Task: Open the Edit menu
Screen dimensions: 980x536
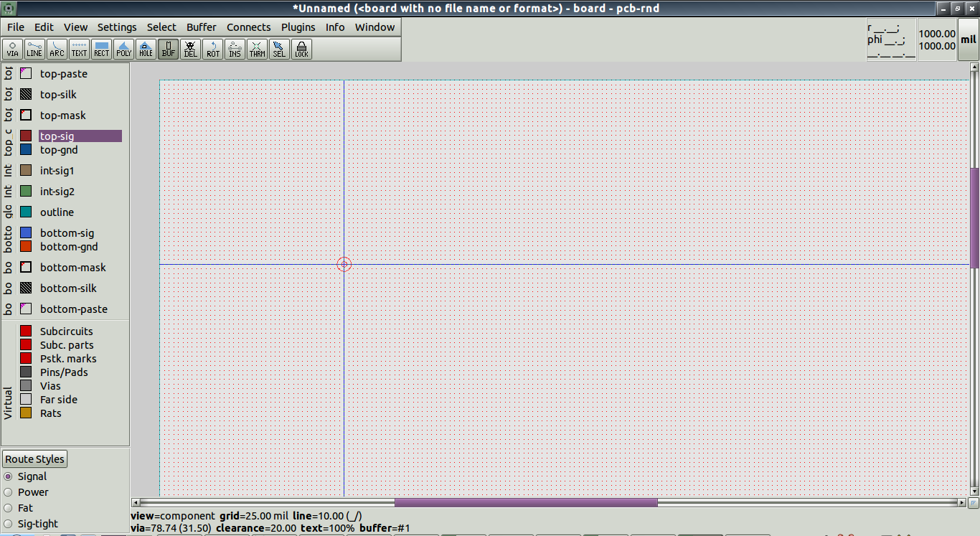Action: [44, 27]
